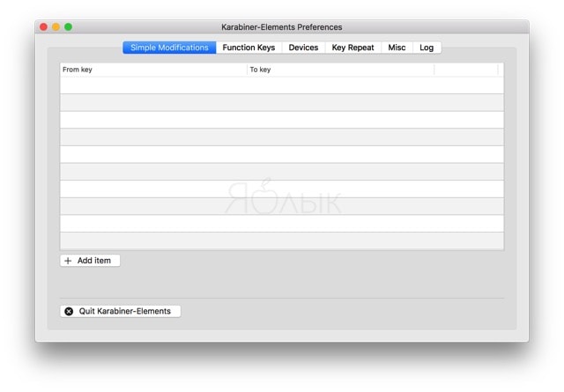Open the Function Keys tab
Image resolution: width=564 pixels, height=392 pixels.
pyautogui.click(x=249, y=48)
